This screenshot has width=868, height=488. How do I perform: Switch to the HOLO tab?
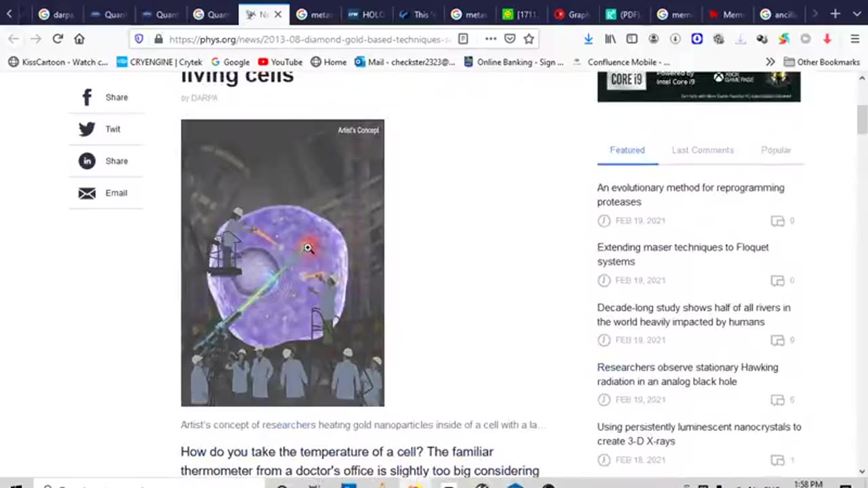click(x=366, y=14)
